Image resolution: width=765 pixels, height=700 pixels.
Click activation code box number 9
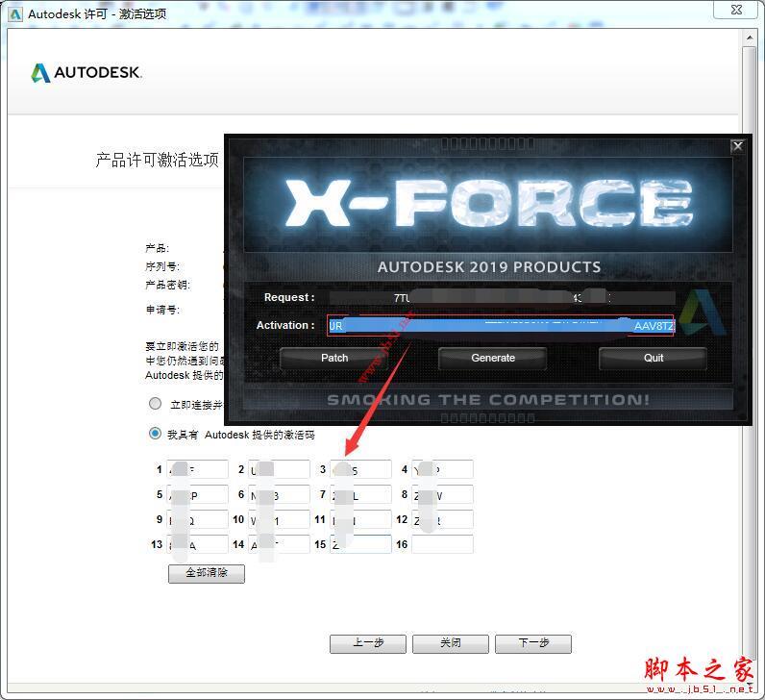(x=198, y=519)
